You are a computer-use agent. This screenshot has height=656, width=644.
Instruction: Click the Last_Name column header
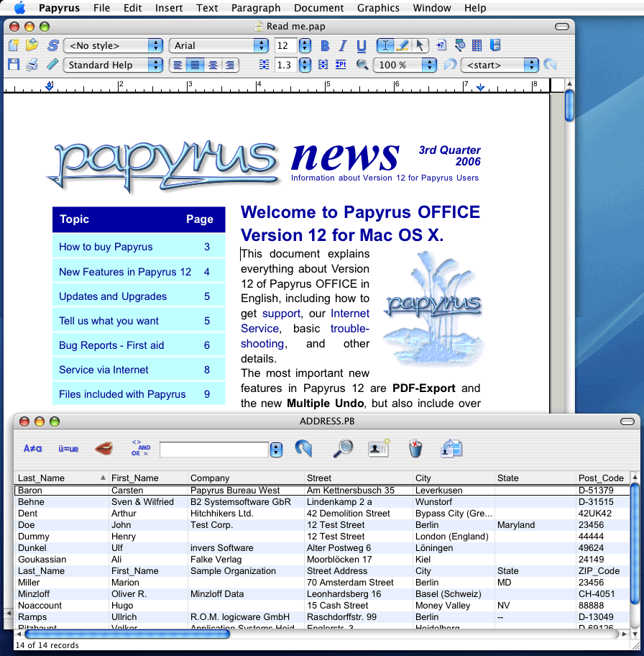(x=62, y=478)
